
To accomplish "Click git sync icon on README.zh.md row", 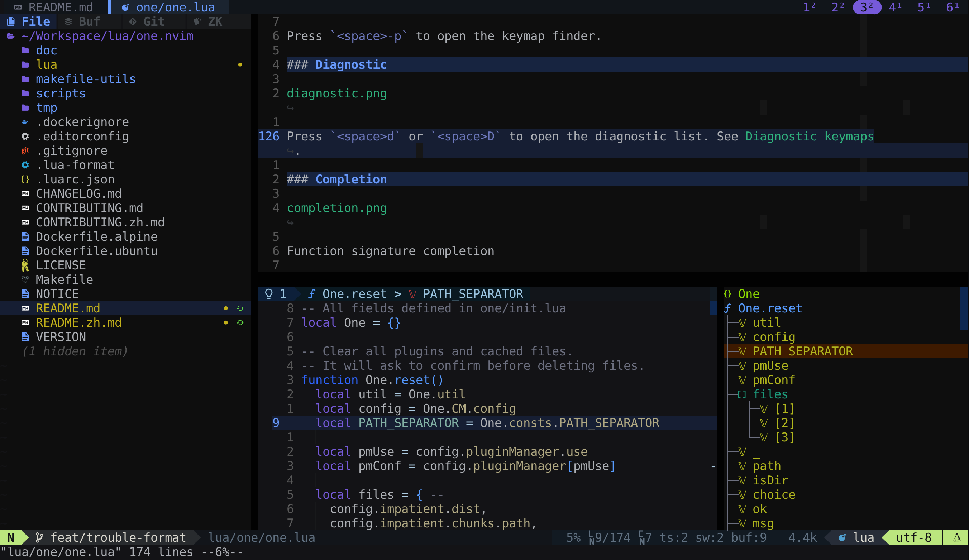I will (x=240, y=322).
